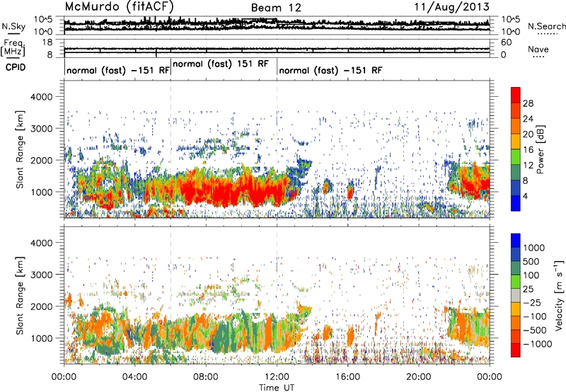The height and width of the screenshot is (392, 566).
Task: Click the Slant Range label of the velocity panel
Action: 21,296
